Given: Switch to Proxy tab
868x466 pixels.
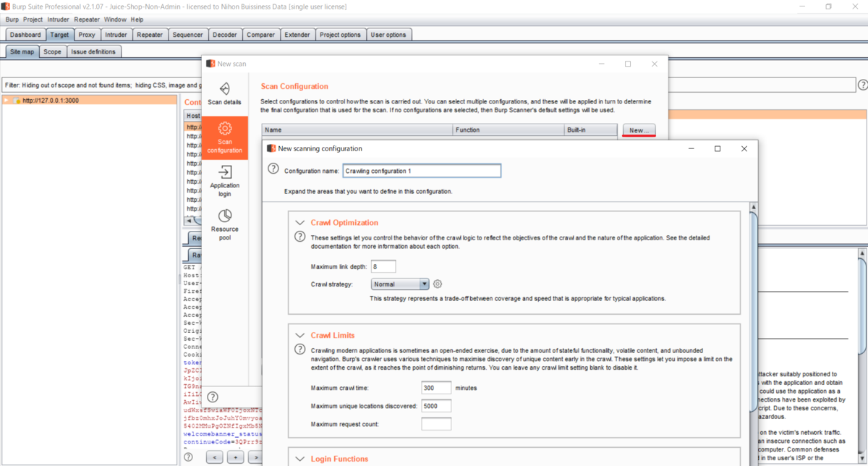Looking at the screenshot, I should tap(87, 35).
